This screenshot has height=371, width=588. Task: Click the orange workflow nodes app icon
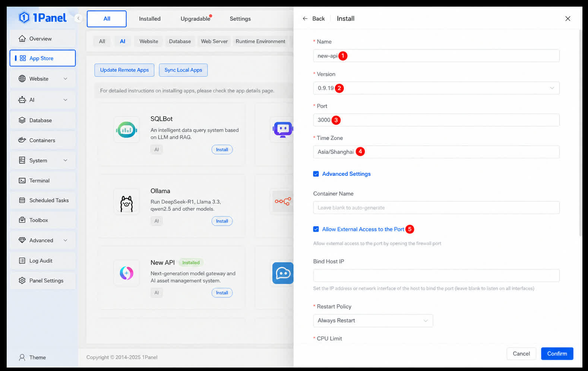pos(282,202)
